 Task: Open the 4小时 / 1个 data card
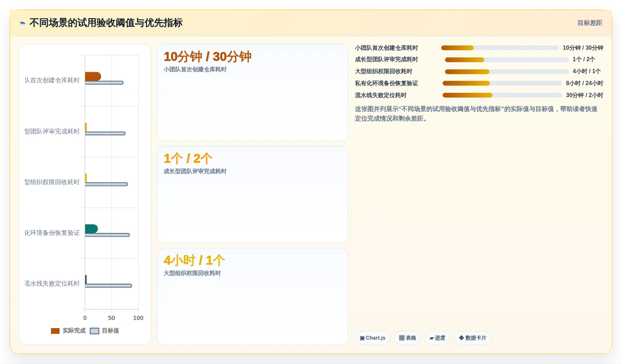(x=253, y=297)
